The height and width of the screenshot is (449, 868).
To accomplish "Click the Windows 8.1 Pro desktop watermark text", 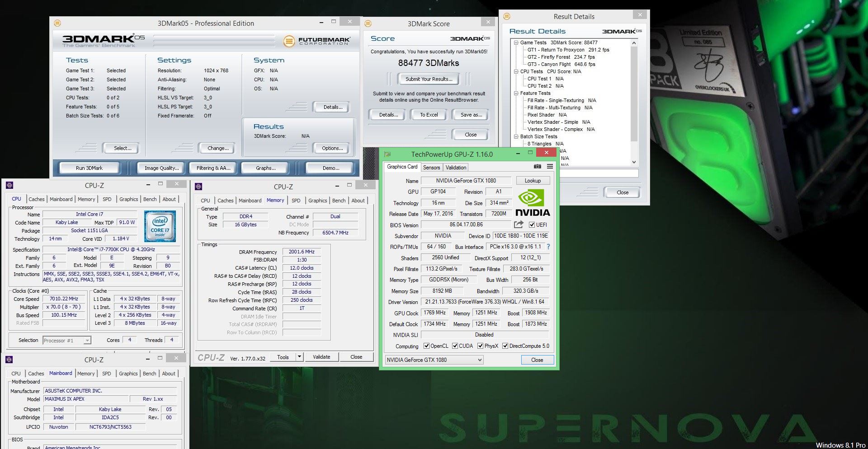I will tap(840, 445).
